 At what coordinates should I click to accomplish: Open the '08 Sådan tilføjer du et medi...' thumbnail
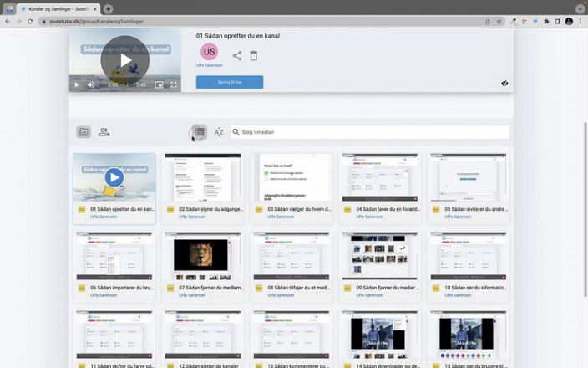[291, 256]
